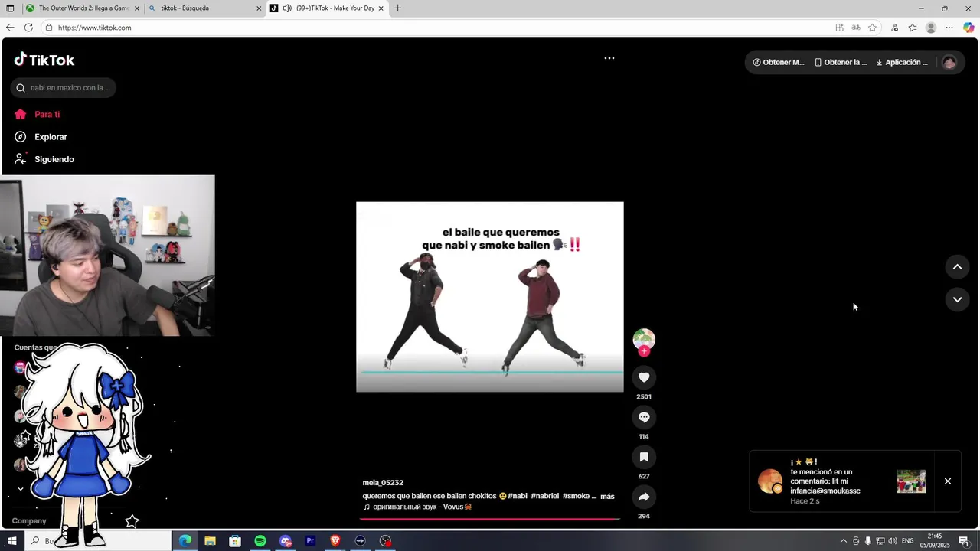
Task: Open Discord from the taskbar
Action: 286,541
